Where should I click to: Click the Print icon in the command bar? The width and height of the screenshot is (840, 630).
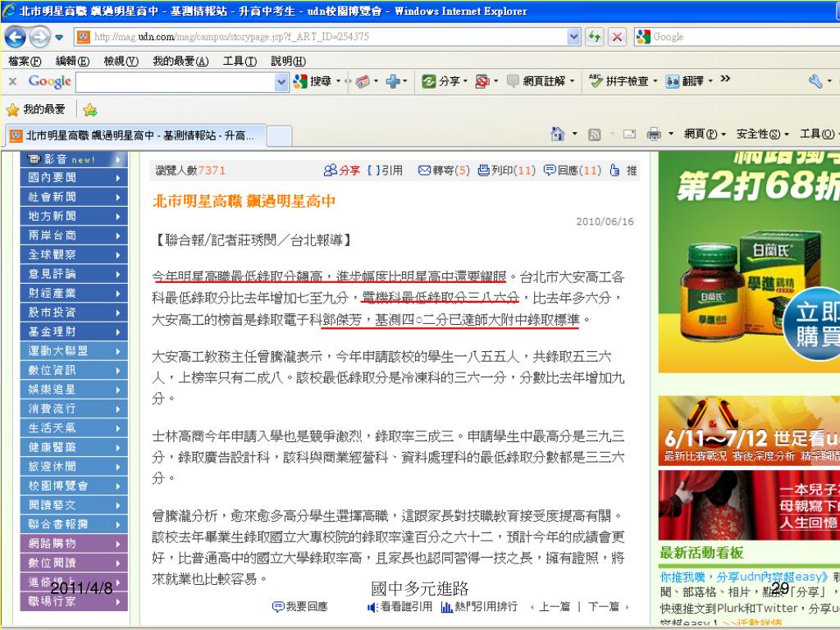tap(654, 134)
